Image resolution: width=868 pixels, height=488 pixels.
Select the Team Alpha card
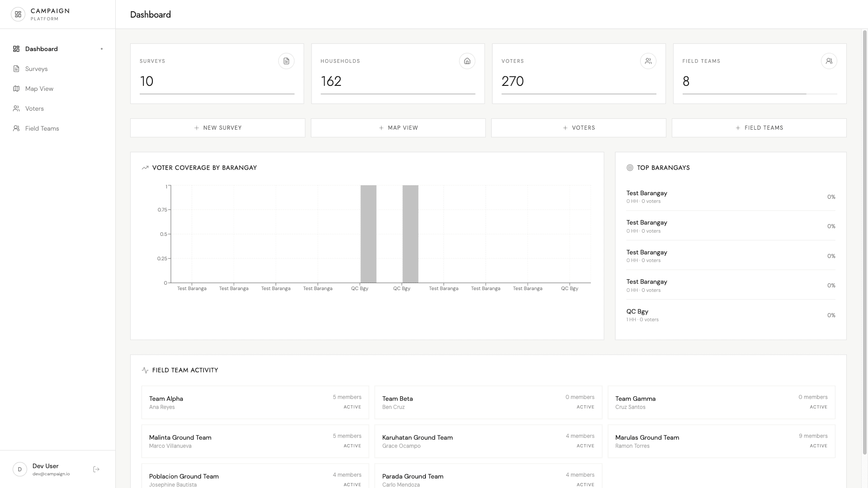pos(255,402)
